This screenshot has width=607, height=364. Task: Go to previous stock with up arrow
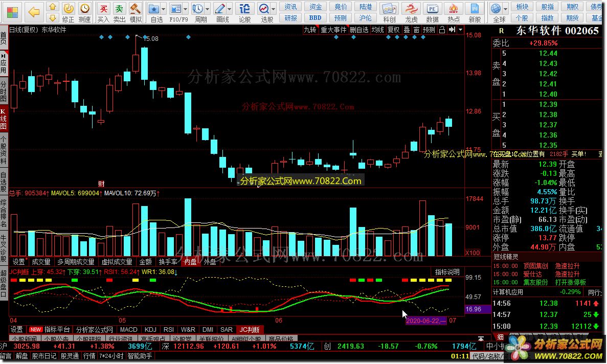click(53, 7)
